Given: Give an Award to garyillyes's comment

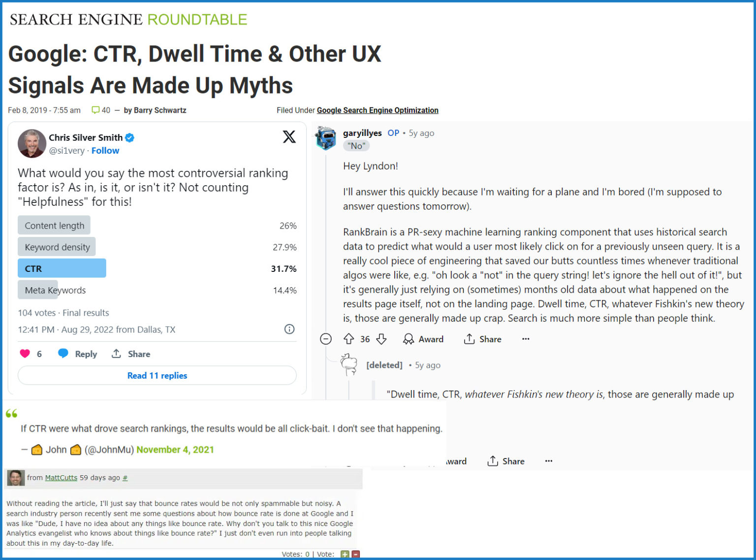Looking at the screenshot, I should coord(423,339).
